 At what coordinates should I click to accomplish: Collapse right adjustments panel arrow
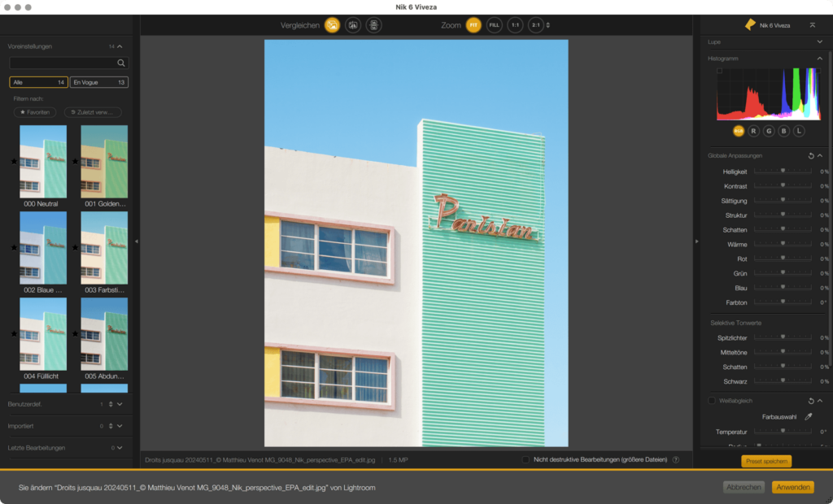point(697,241)
